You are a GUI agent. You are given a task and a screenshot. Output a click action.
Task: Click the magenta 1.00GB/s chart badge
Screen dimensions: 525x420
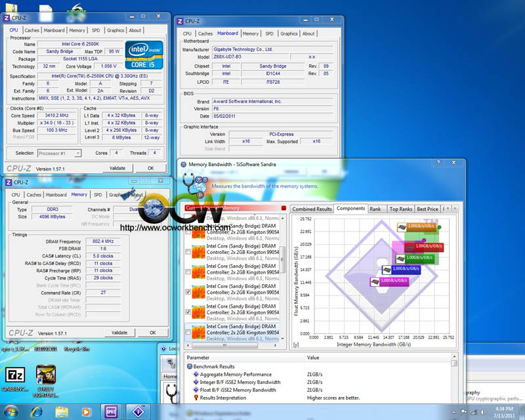389,282
